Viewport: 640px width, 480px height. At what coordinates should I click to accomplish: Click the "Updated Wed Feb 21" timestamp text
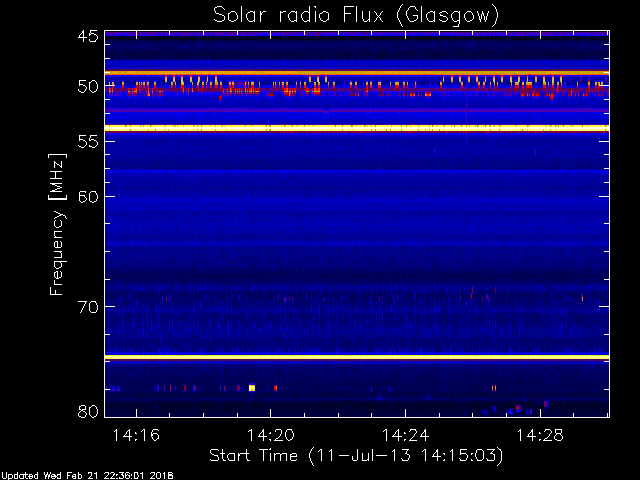87,476
